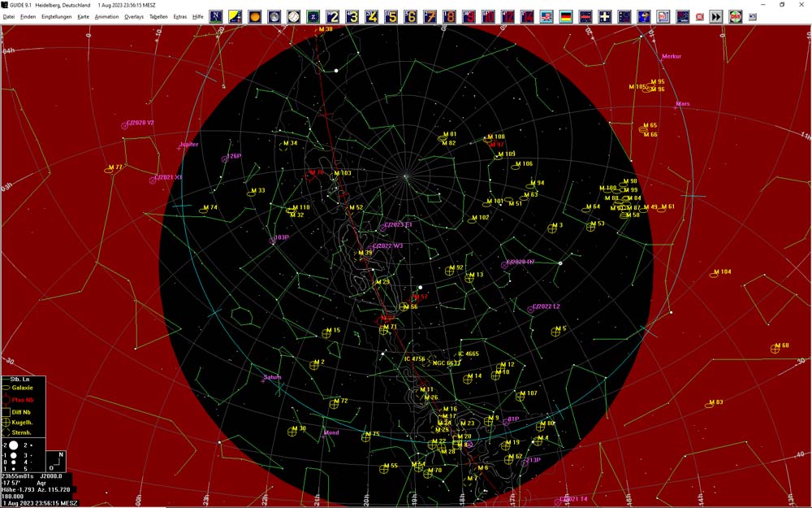Screen dimensions: 812x508
Task: Click the Merkur label on the chart
Action: pyautogui.click(x=672, y=56)
